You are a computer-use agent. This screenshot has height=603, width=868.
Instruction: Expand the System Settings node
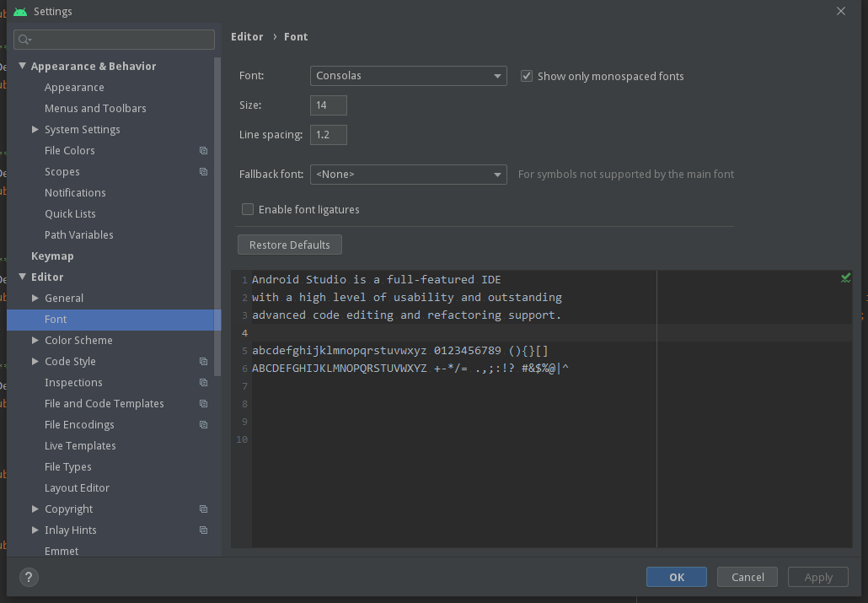[x=35, y=129]
